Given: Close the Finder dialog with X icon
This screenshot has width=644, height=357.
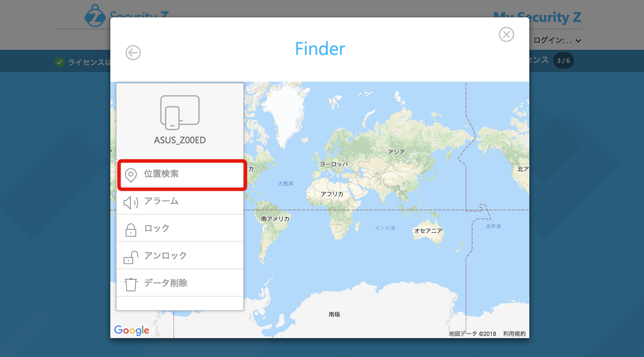Looking at the screenshot, I should tap(506, 35).
